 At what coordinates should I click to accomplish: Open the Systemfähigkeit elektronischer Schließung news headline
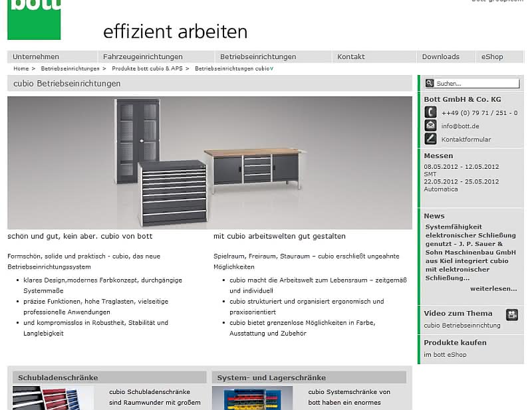tap(471, 253)
